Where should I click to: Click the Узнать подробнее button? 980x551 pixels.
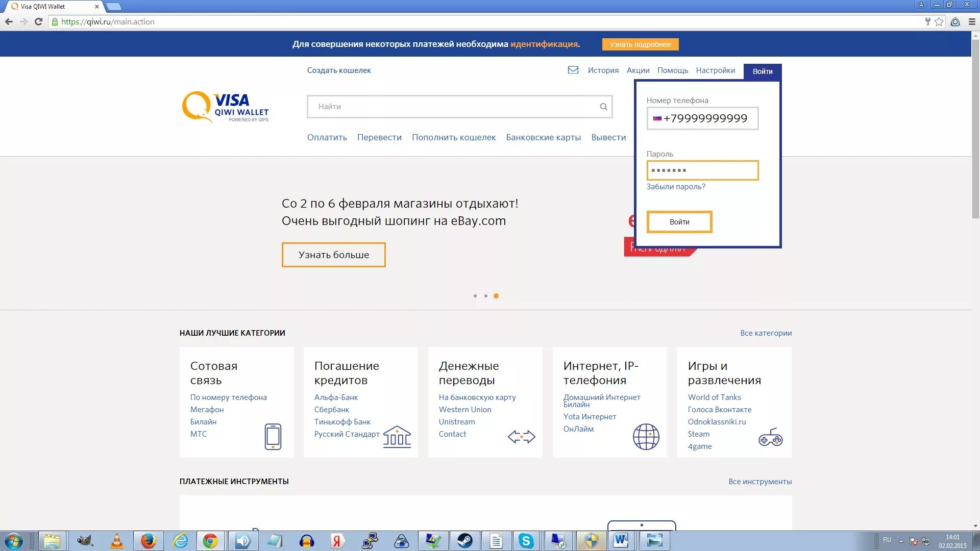tap(640, 44)
